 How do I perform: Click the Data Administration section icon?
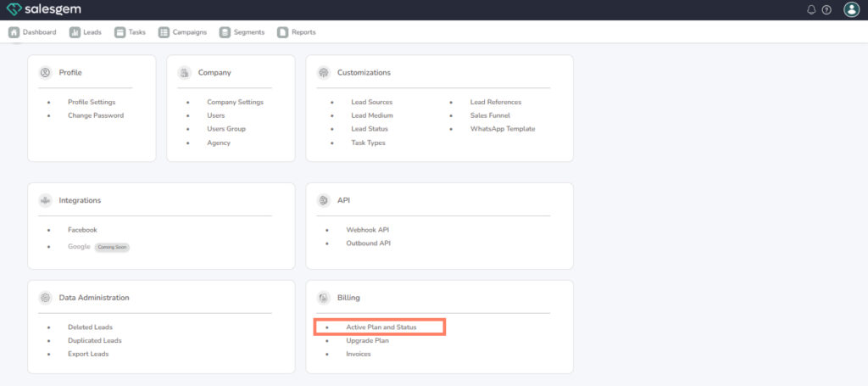click(45, 298)
